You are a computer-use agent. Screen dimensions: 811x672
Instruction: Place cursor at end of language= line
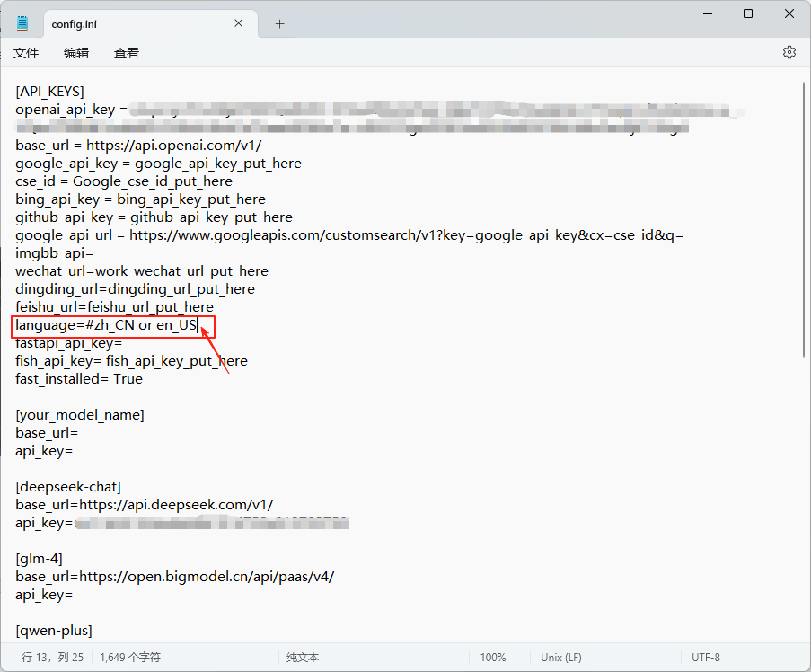(x=198, y=325)
